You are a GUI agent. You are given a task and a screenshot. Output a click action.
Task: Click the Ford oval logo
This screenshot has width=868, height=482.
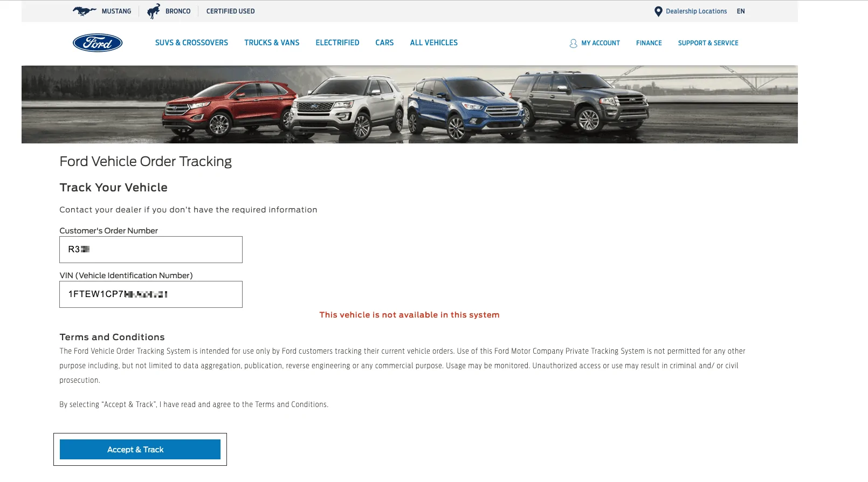pyautogui.click(x=98, y=43)
